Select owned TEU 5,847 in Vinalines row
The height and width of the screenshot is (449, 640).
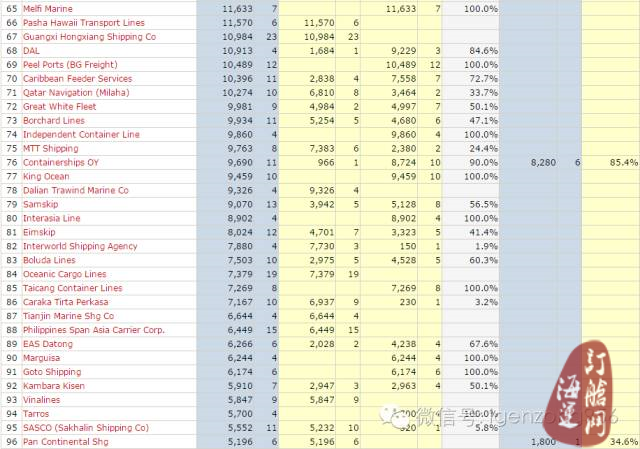[322, 400]
